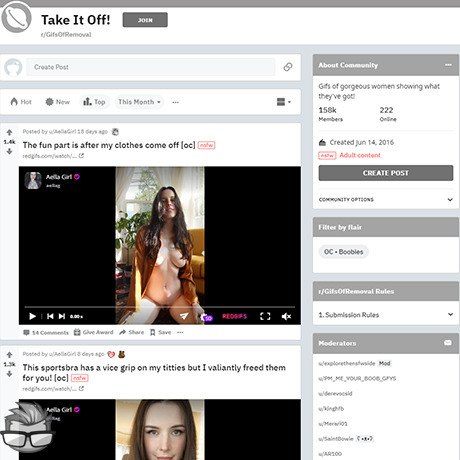Downvote the sportsbra post
The height and width of the screenshot is (460, 460).
(x=9, y=374)
